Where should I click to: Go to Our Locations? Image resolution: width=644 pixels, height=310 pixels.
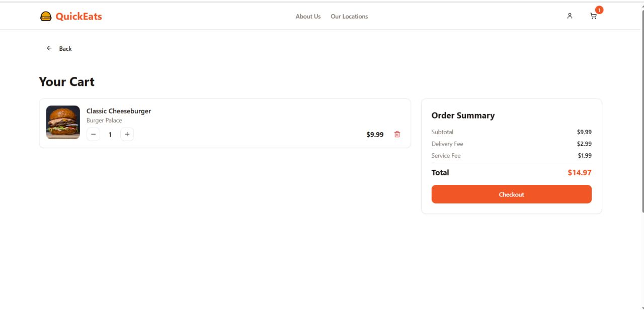point(349,17)
